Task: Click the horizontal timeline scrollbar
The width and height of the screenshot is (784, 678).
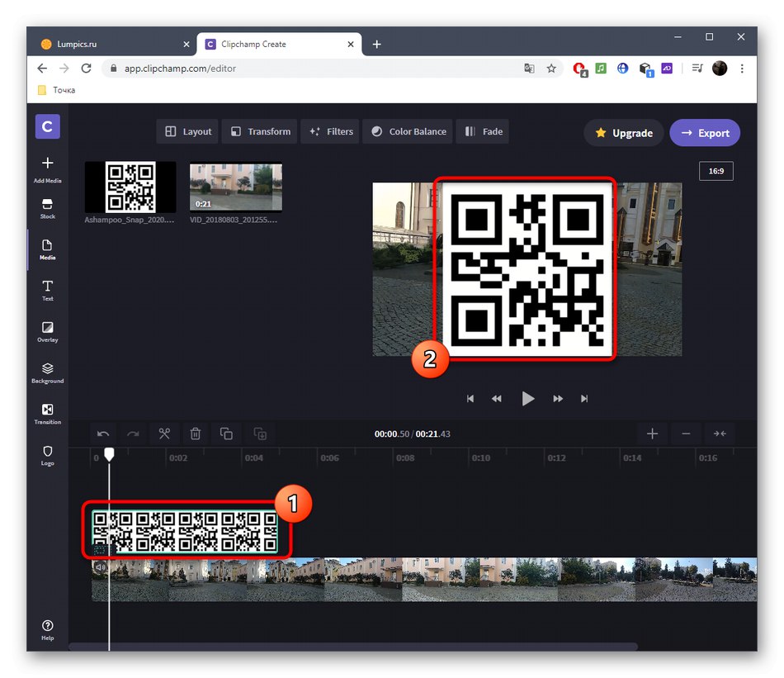Action: point(353,647)
